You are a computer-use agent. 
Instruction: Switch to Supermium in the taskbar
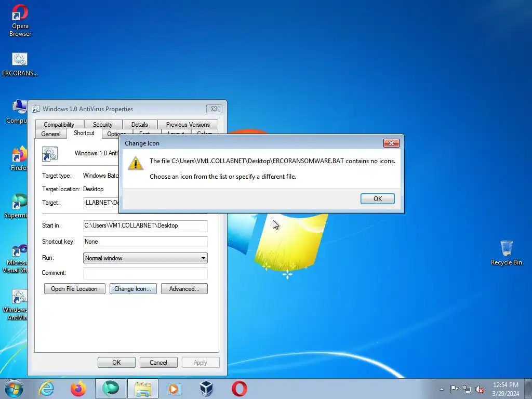(x=111, y=389)
